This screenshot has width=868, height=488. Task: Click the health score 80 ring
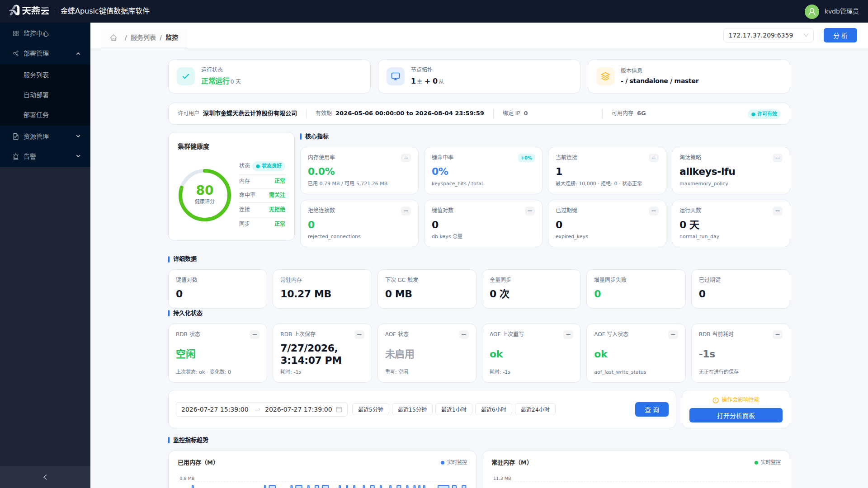(x=205, y=195)
